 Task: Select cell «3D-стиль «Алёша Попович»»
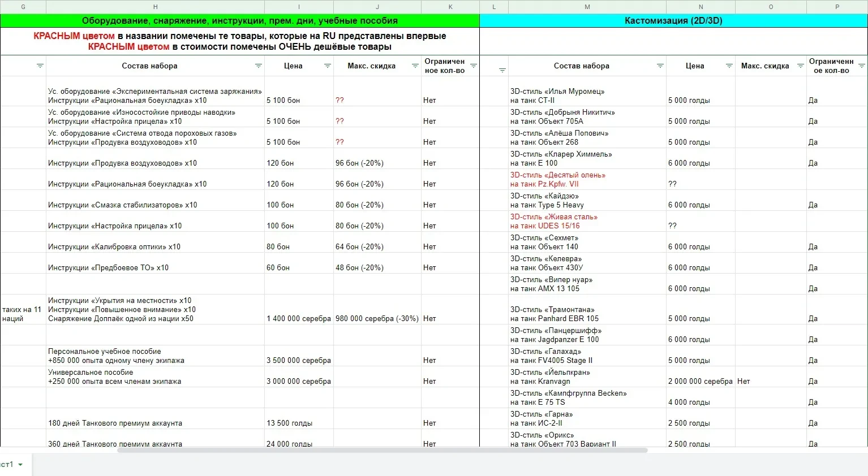[x=587, y=138]
